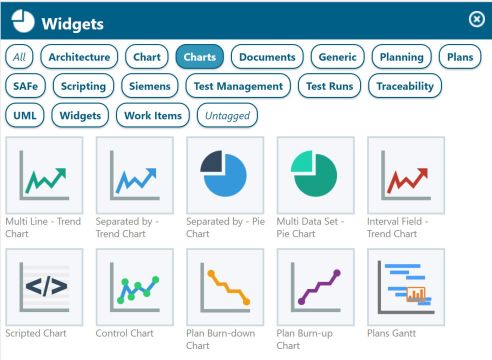Select the Multi Data Set Pie Chart
The width and height of the screenshot is (492, 360).
point(316,175)
